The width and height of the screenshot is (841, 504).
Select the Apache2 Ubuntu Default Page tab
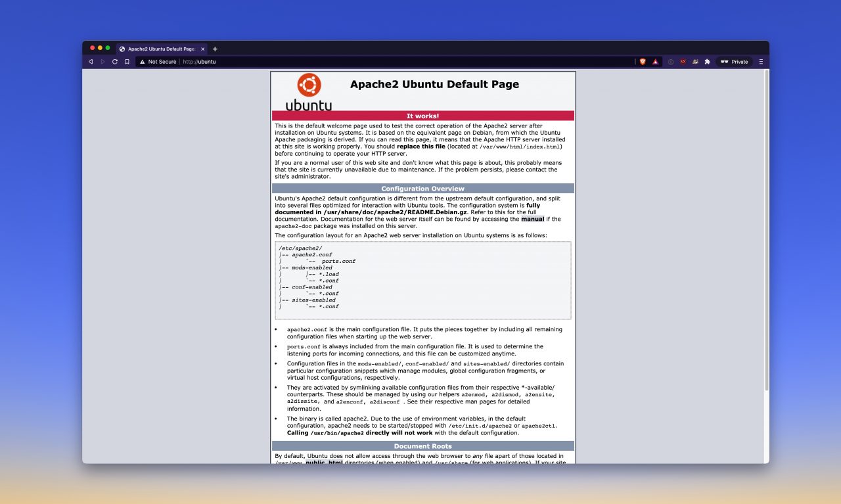pyautogui.click(x=162, y=49)
